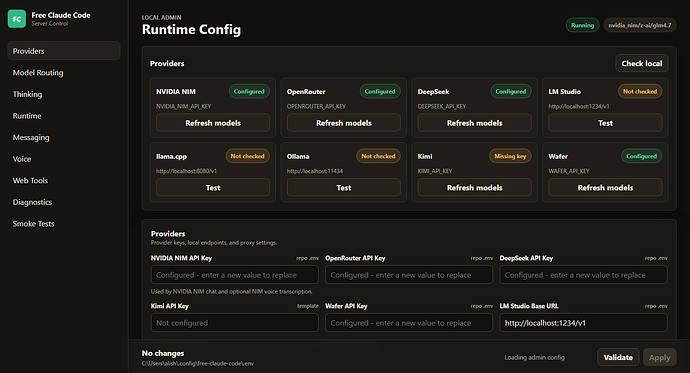690x373 pixels.
Task: Click LM Studio http://localhost:1234/v1 card text
Action: coord(579,106)
